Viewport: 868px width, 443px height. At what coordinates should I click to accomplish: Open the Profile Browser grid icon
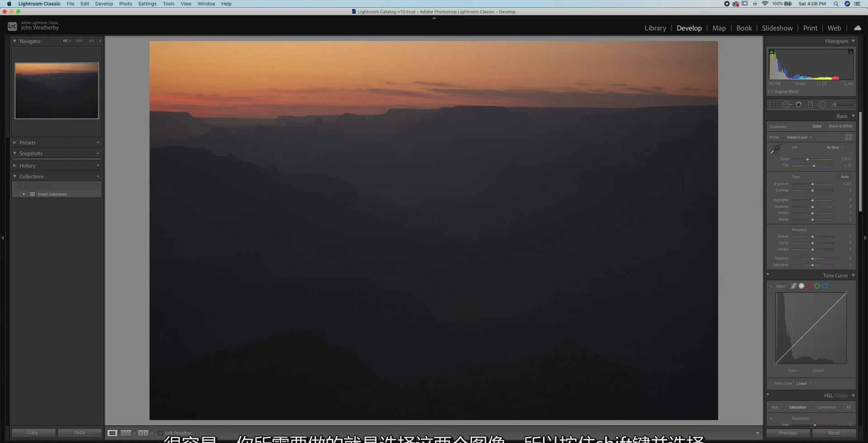point(849,137)
